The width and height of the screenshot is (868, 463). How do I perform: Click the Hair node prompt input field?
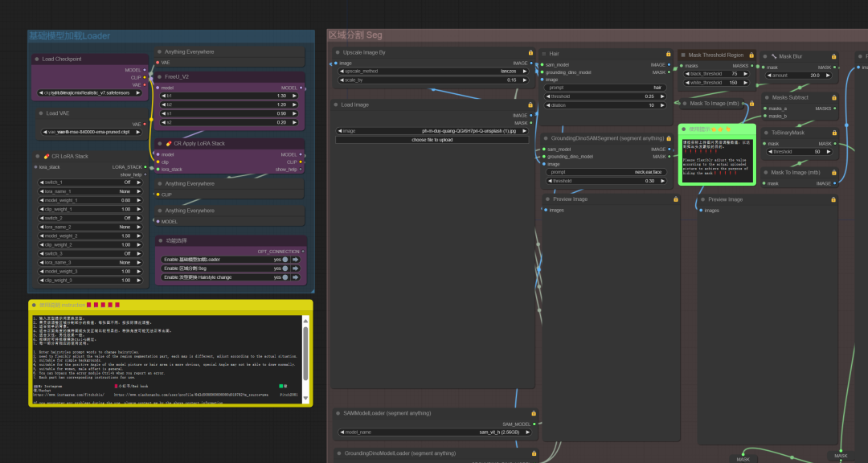click(x=606, y=88)
